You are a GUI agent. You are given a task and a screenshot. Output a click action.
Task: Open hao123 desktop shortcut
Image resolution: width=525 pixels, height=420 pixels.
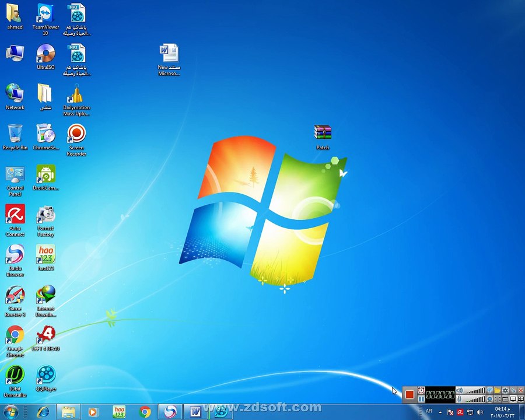[x=45, y=257]
